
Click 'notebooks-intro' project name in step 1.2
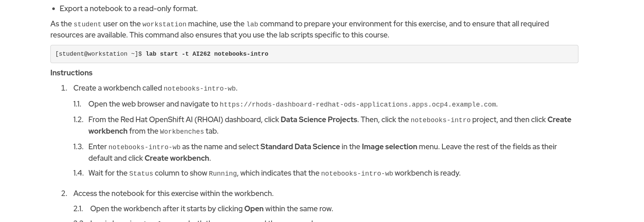pyautogui.click(x=440, y=120)
